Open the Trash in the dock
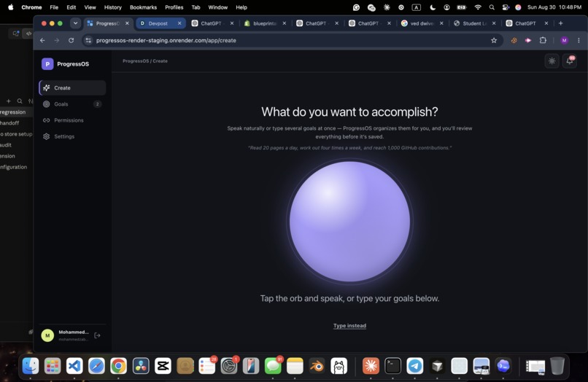Viewport: 588px width, 382px height. click(557, 366)
